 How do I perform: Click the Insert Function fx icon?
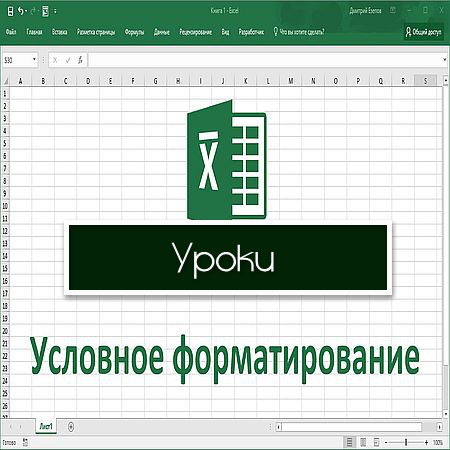pos(80,60)
